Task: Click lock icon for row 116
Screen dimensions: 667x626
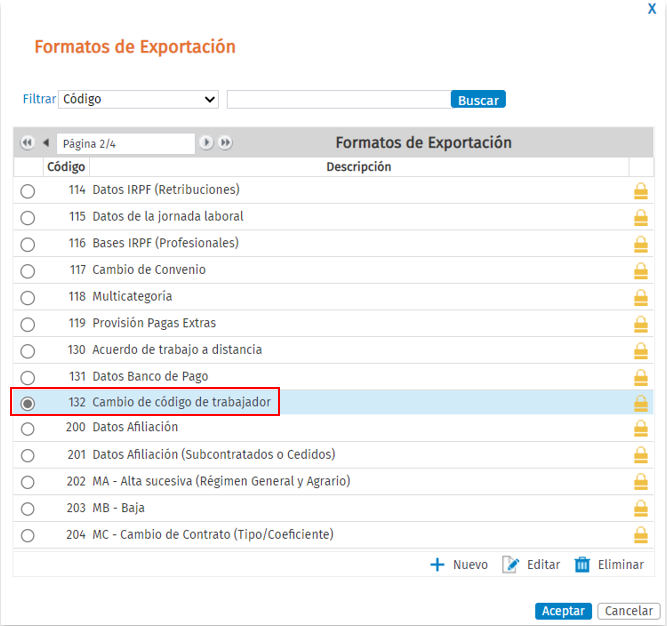Action: [641, 245]
